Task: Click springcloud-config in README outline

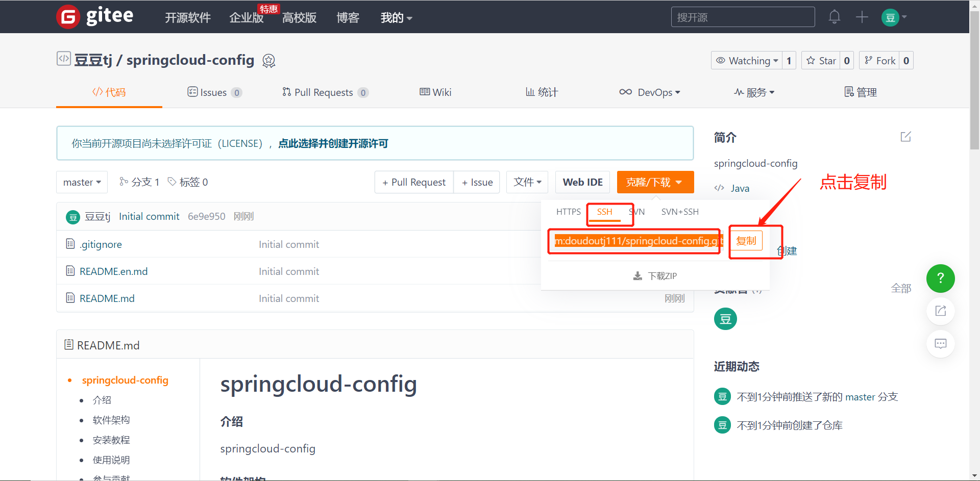Action: click(125, 380)
